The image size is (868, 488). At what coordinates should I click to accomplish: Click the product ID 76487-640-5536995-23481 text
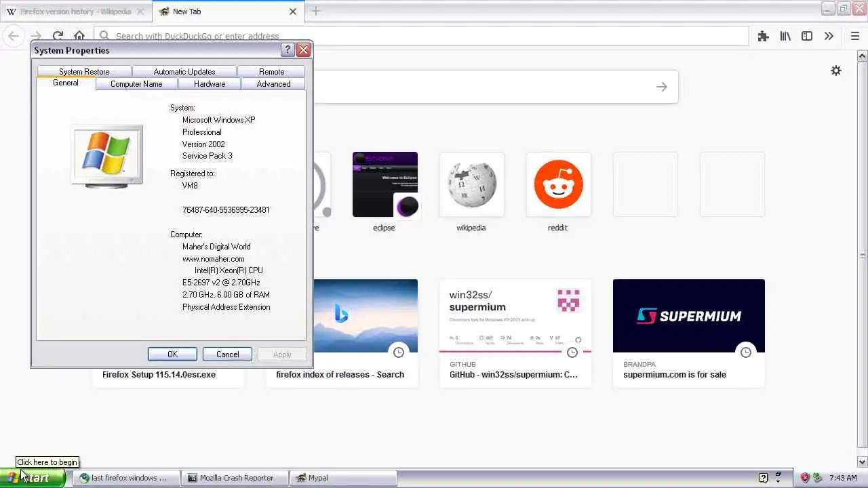click(226, 210)
